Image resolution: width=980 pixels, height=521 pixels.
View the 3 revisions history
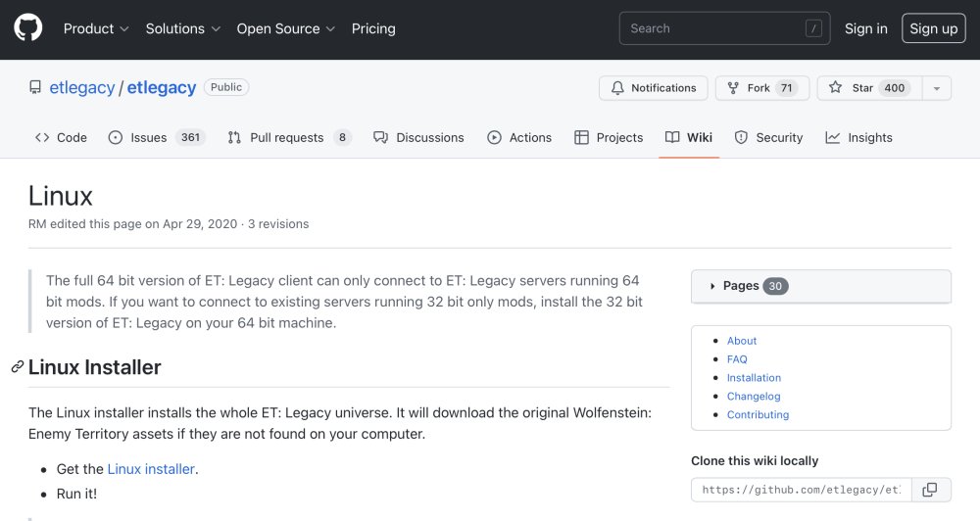[x=278, y=223]
